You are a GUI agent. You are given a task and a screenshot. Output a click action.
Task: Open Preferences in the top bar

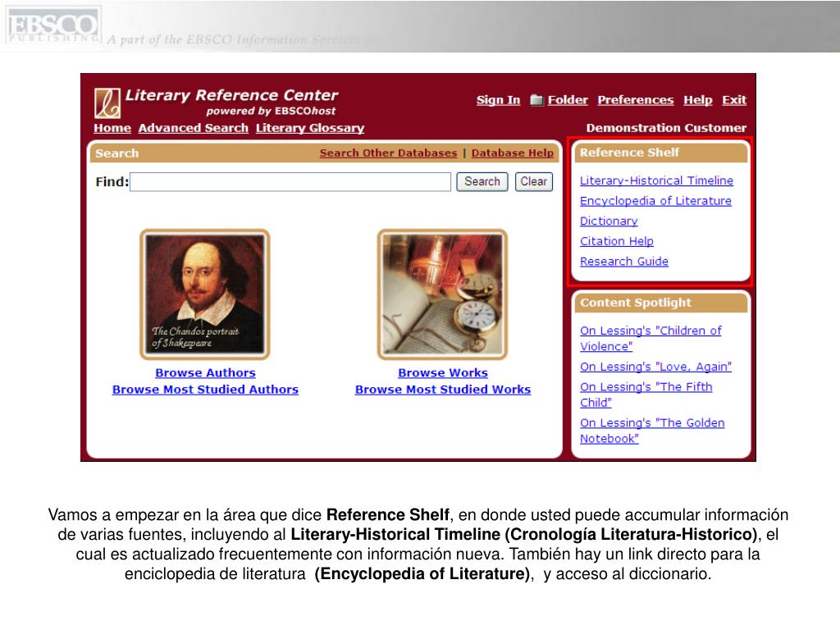pos(636,99)
